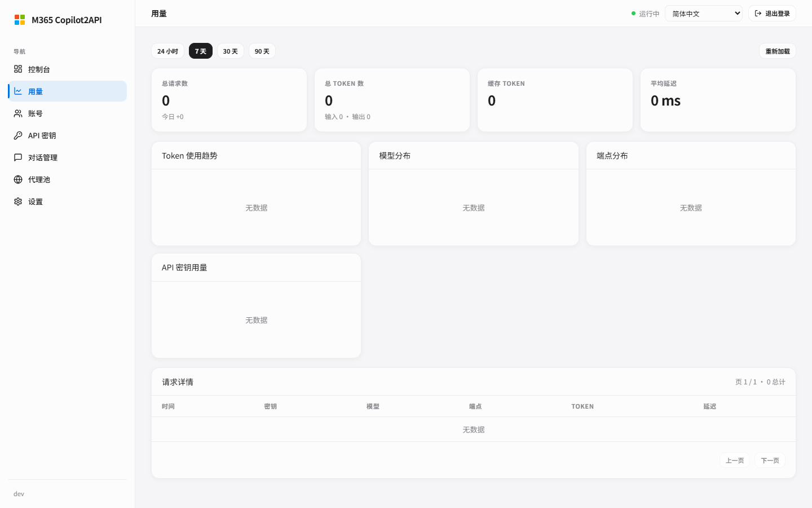Open the 对话管理 menu label
This screenshot has width=812, height=508.
[x=43, y=157]
